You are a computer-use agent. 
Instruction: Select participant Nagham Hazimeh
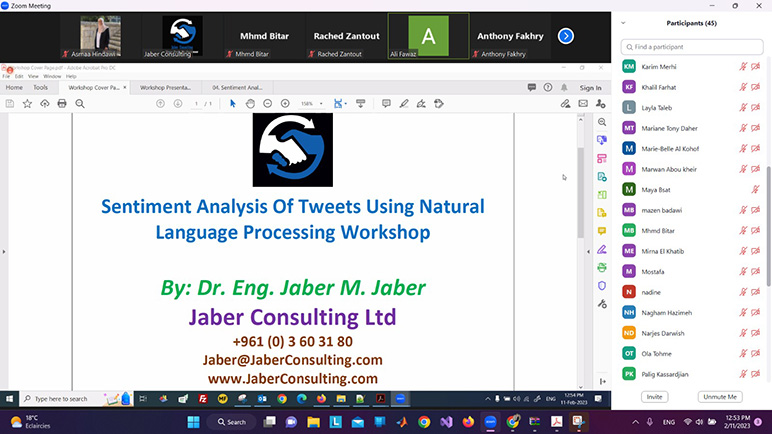(x=691, y=313)
